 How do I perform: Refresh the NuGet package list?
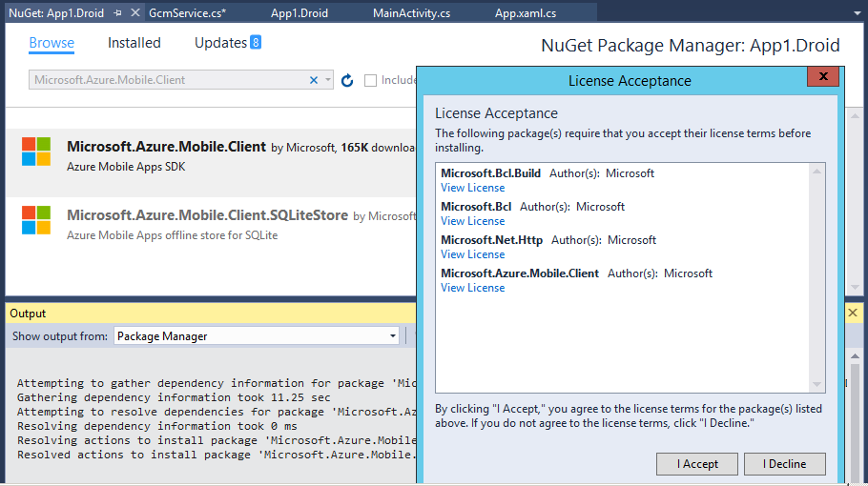pos(347,81)
